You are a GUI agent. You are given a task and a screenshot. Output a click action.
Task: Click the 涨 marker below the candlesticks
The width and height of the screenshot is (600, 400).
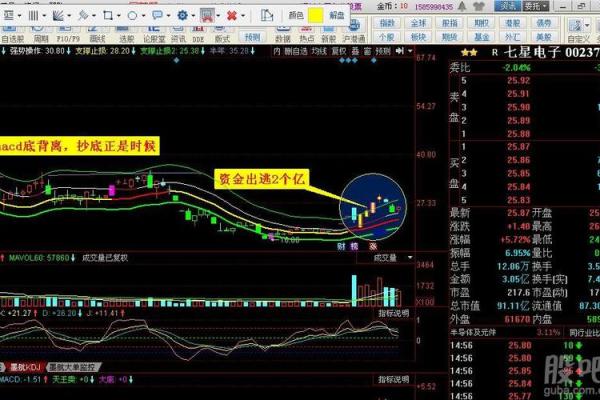point(373,247)
